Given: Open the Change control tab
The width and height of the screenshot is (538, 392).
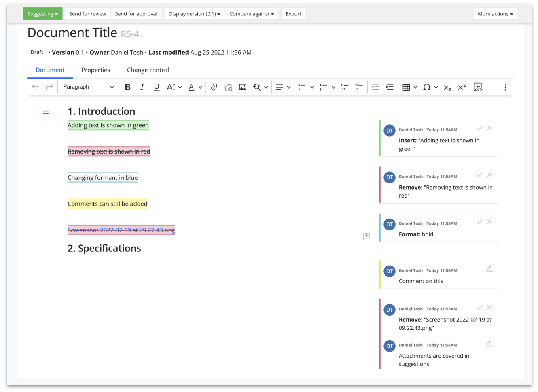Looking at the screenshot, I should tap(148, 70).
